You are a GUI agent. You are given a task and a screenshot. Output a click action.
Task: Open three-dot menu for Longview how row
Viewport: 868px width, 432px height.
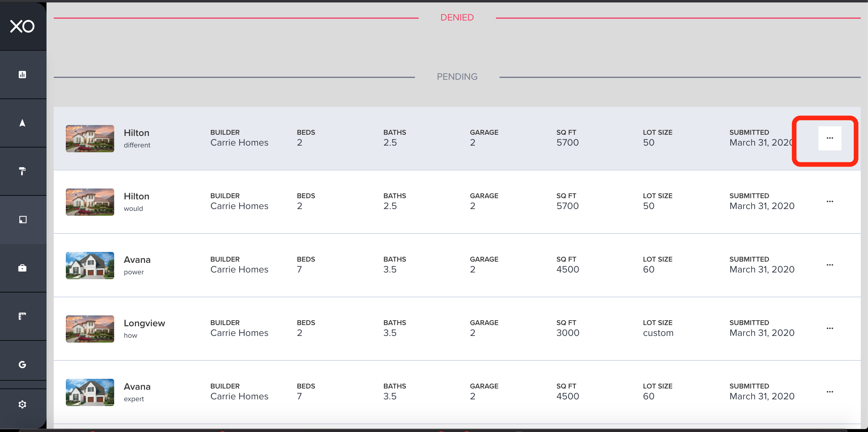pos(830,328)
